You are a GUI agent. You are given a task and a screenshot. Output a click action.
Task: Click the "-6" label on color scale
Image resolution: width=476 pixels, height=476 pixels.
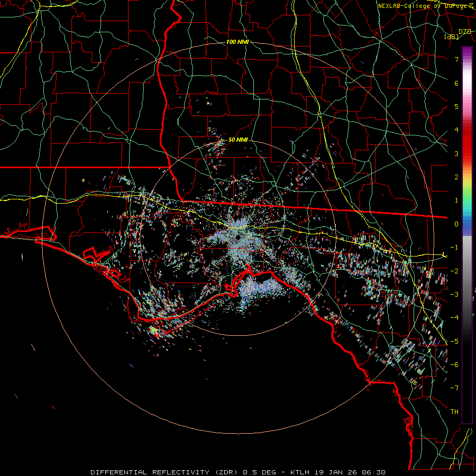(x=454, y=365)
